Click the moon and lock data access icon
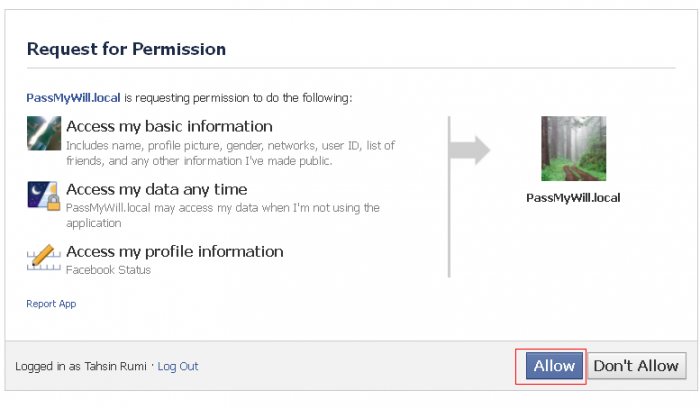This screenshot has height=409, width=700. 44,195
